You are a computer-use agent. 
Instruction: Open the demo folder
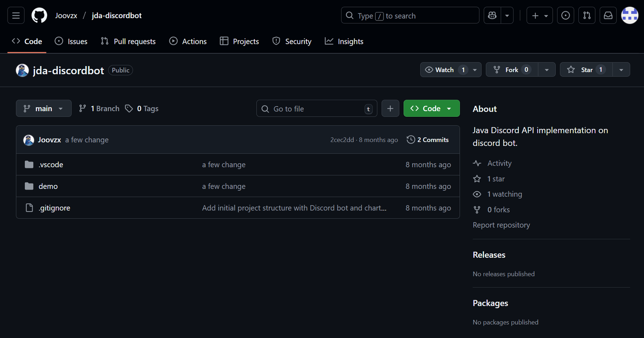pos(48,187)
